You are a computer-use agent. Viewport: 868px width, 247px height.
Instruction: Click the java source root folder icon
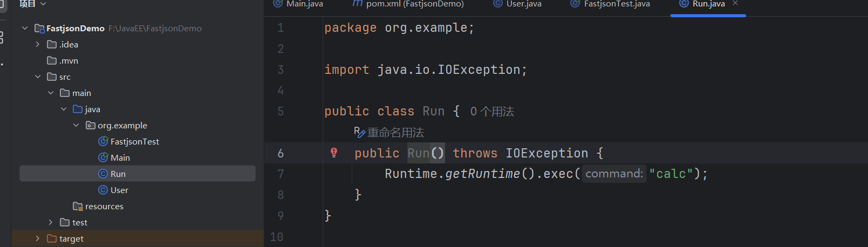pyautogui.click(x=78, y=109)
